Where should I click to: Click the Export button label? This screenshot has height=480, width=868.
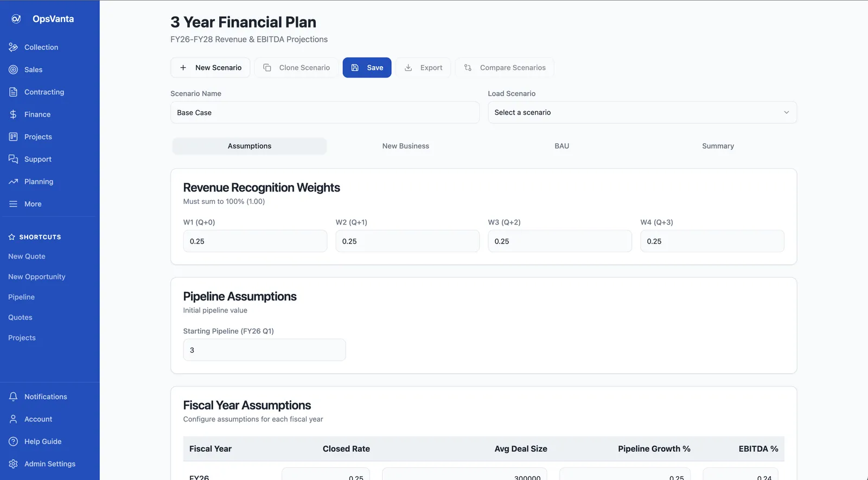click(x=431, y=68)
